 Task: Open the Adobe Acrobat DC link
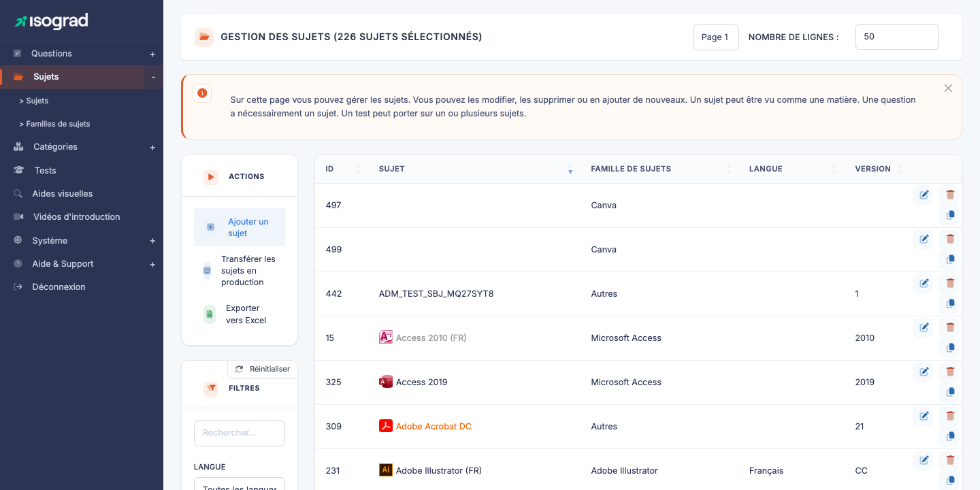coord(434,426)
